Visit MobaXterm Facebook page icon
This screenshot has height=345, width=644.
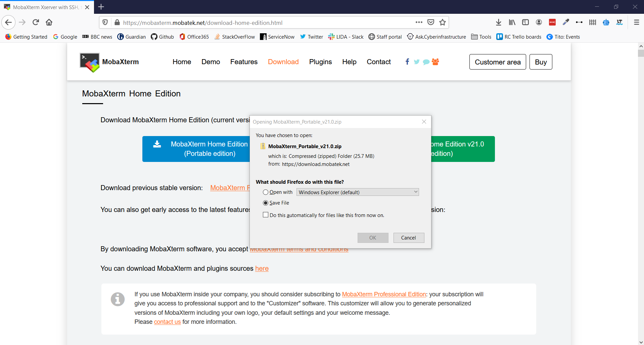click(x=407, y=62)
